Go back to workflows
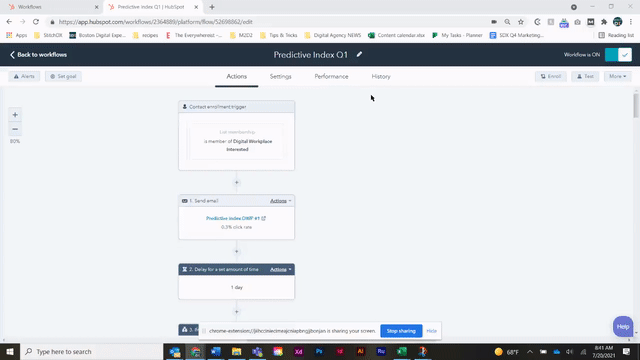The width and height of the screenshot is (640, 360). (x=38, y=55)
